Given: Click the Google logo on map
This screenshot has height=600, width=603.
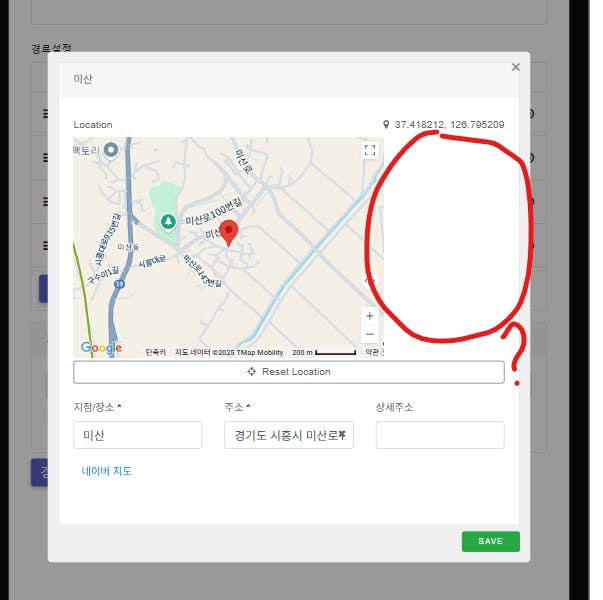Looking at the screenshot, I should tap(101, 348).
